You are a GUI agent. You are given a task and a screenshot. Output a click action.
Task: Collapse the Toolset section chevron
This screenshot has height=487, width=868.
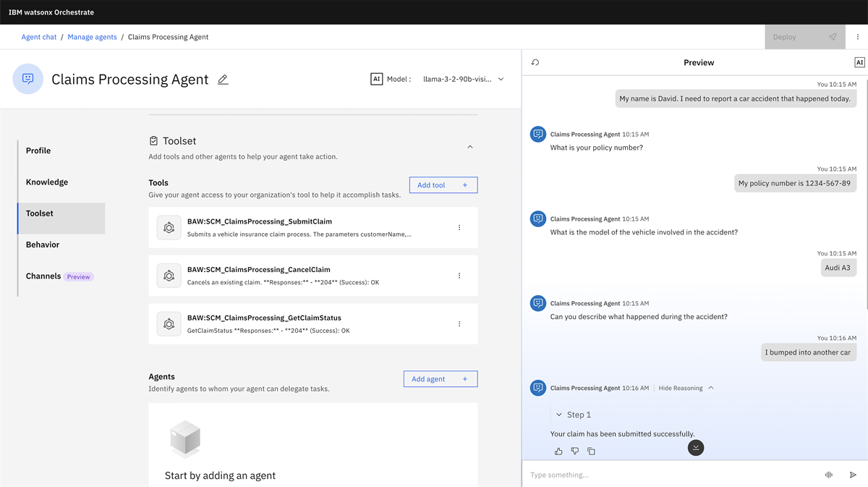point(470,147)
